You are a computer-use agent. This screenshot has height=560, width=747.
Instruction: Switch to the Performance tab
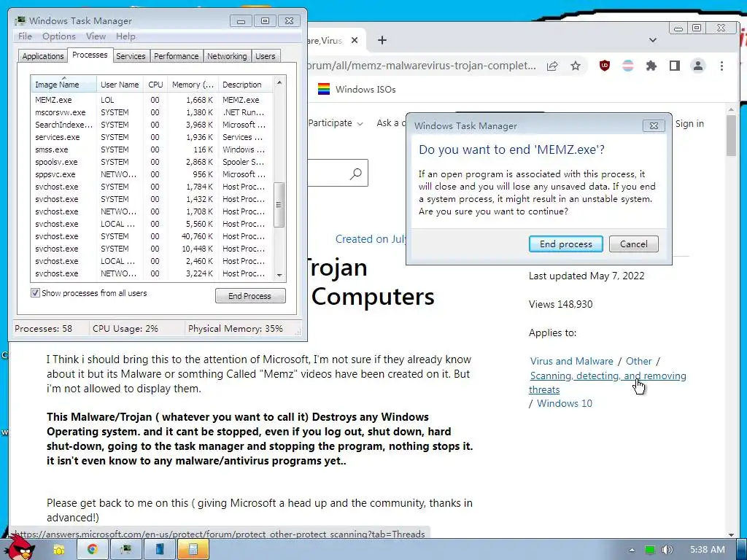tap(177, 56)
